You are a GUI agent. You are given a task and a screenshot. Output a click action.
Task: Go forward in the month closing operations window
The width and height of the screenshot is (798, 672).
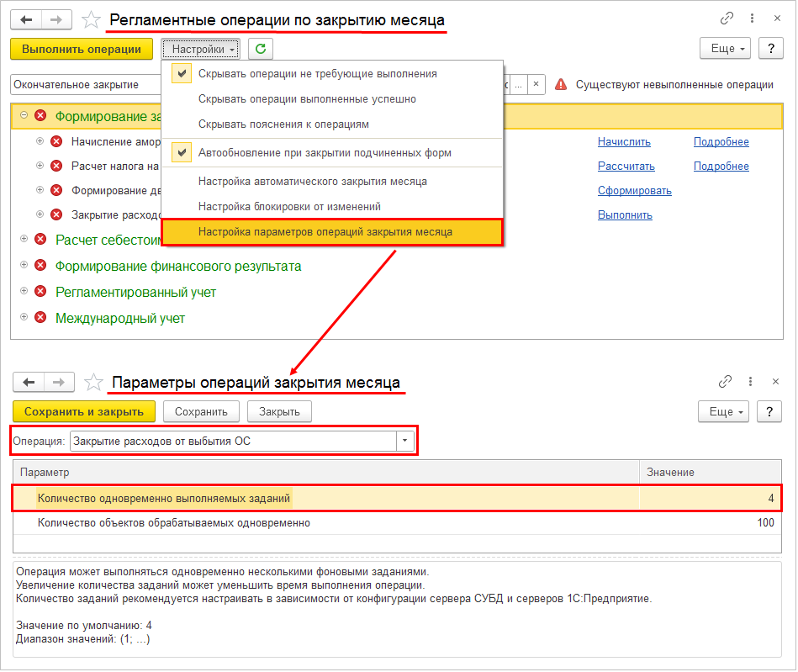pyautogui.click(x=56, y=20)
